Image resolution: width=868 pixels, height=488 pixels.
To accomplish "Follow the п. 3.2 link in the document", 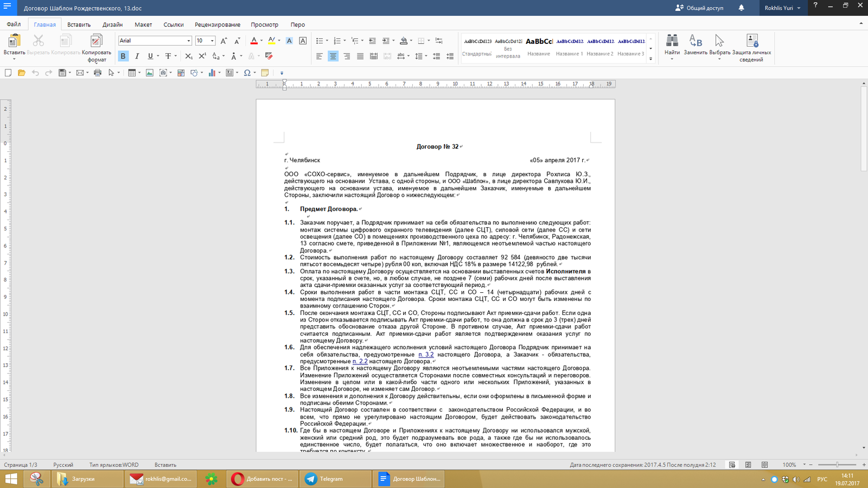I will coord(426,355).
